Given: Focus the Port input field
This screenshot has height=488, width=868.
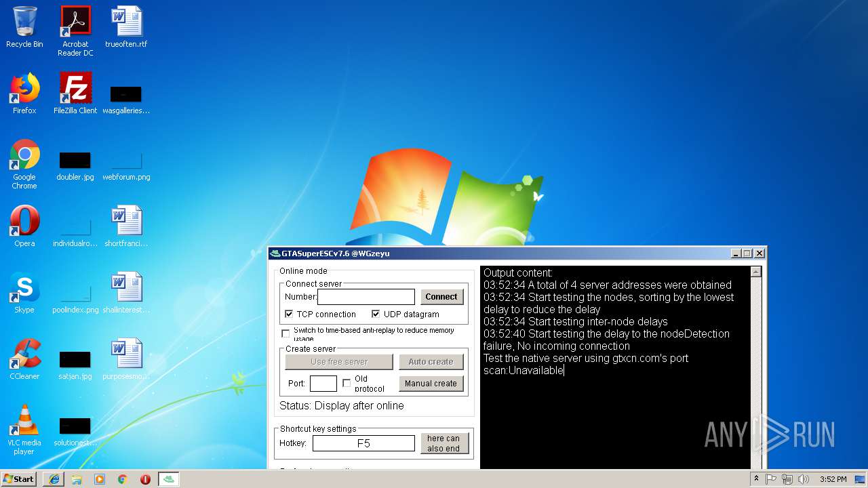Looking at the screenshot, I should [323, 384].
